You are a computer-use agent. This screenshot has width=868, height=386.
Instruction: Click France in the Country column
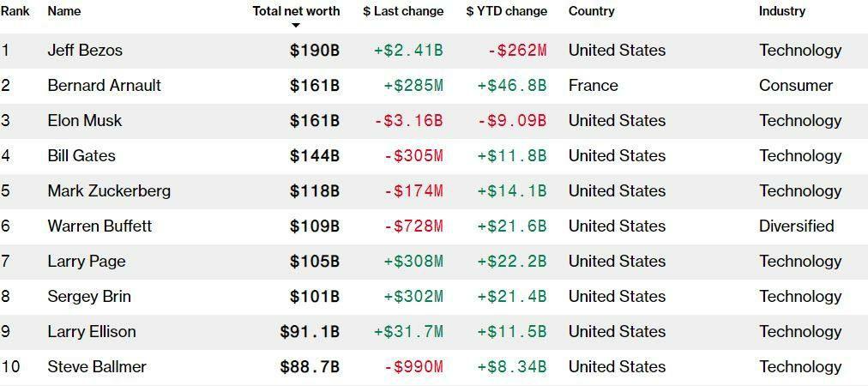(x=593, y=86)
